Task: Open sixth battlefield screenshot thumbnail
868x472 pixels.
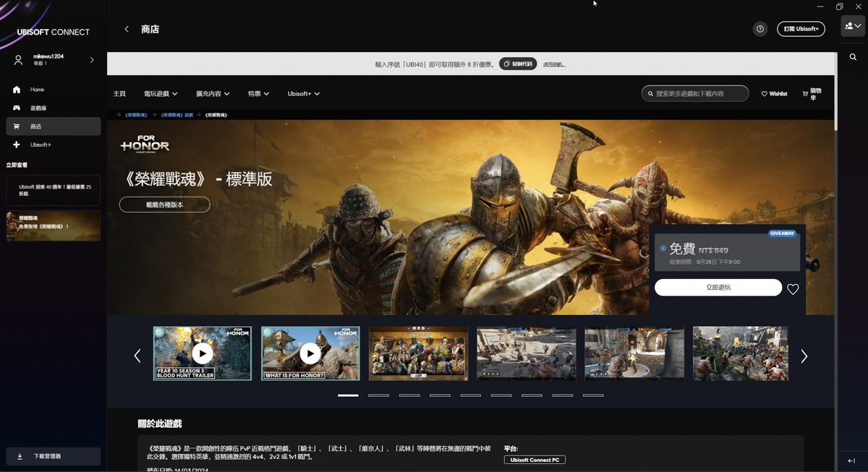Action: point(741,353)
